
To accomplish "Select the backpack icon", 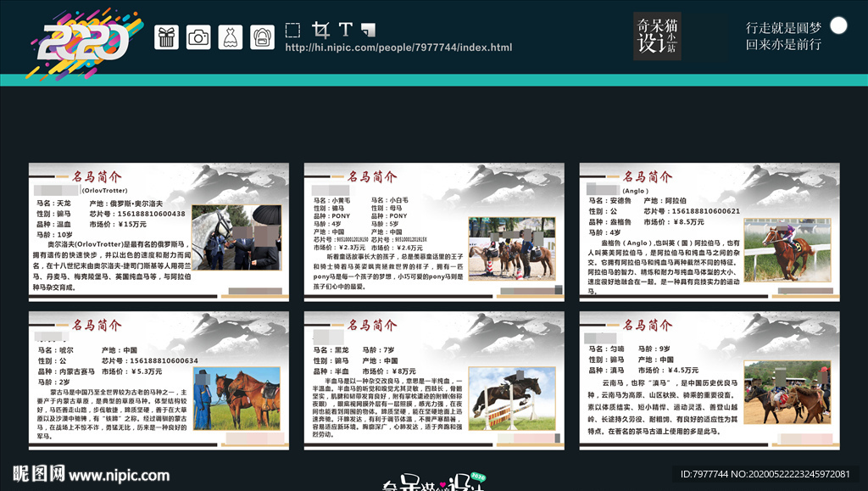I will point(263,37).
